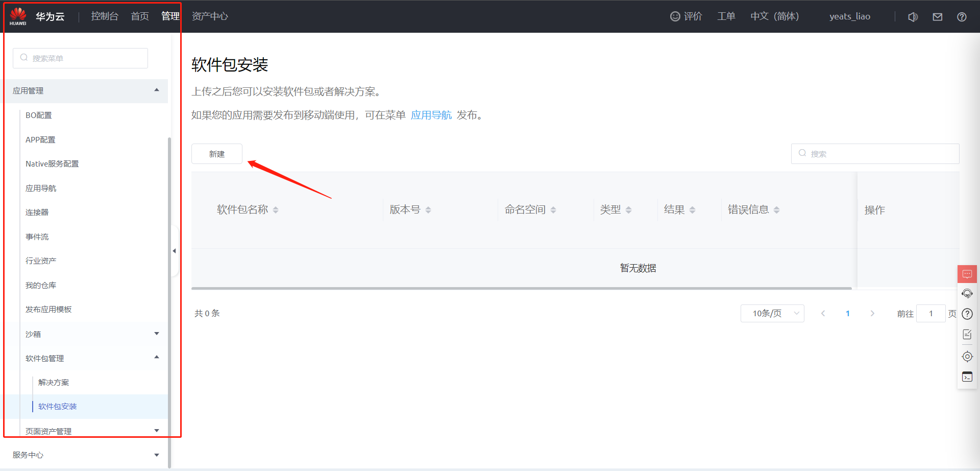Open the 10条/页 page size dropdown
This screenshot has width=980, height=471.
(x=772, y=314)
